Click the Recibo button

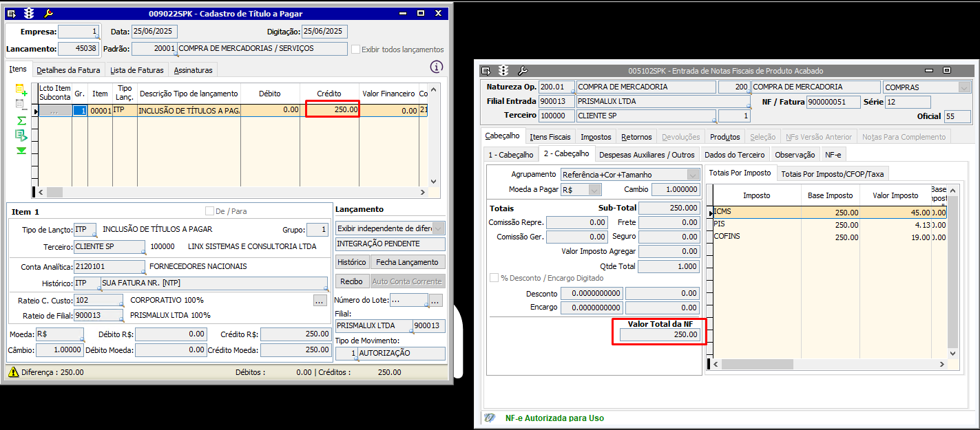[x=351, y=281]
